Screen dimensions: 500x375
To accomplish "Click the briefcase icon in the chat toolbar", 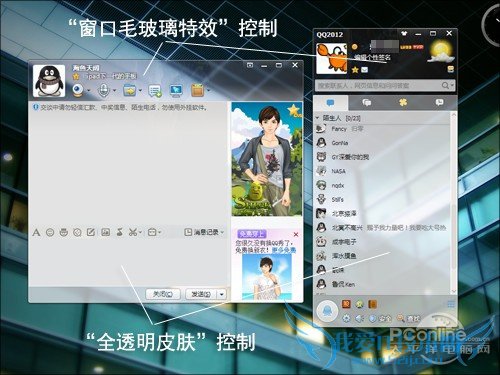I will pos(152,232).
